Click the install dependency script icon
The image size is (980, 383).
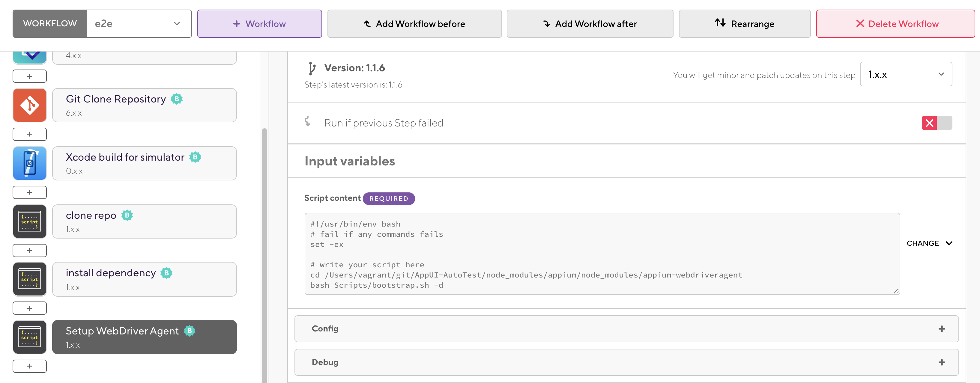[x=30, y=280]
